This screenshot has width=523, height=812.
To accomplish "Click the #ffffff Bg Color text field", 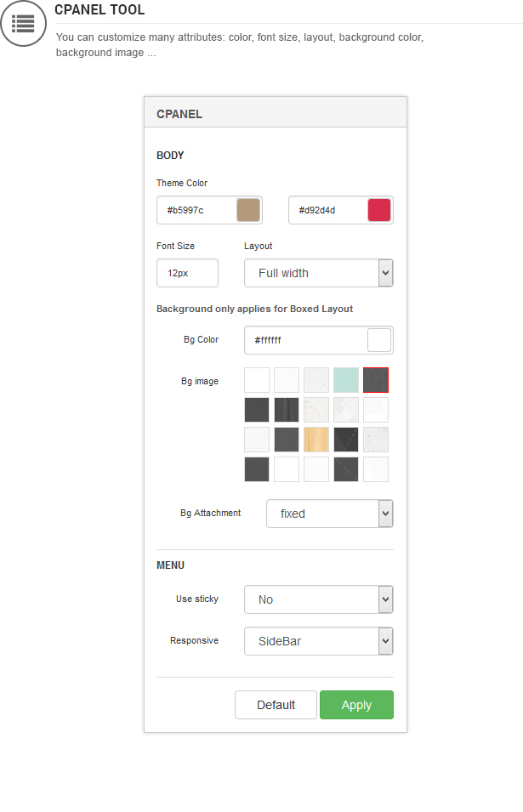I will pyautogui.click(x=306, y=340).
